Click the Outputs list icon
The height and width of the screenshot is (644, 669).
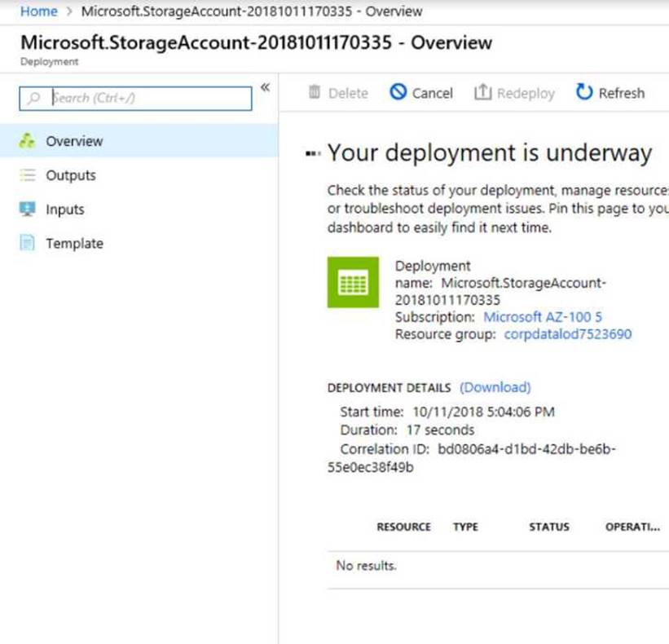tap(28, 175)
